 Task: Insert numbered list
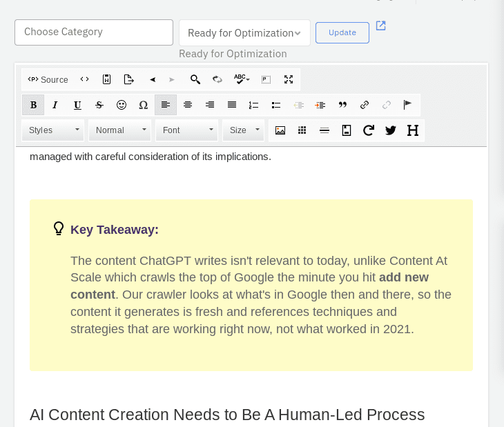[253, 105]
